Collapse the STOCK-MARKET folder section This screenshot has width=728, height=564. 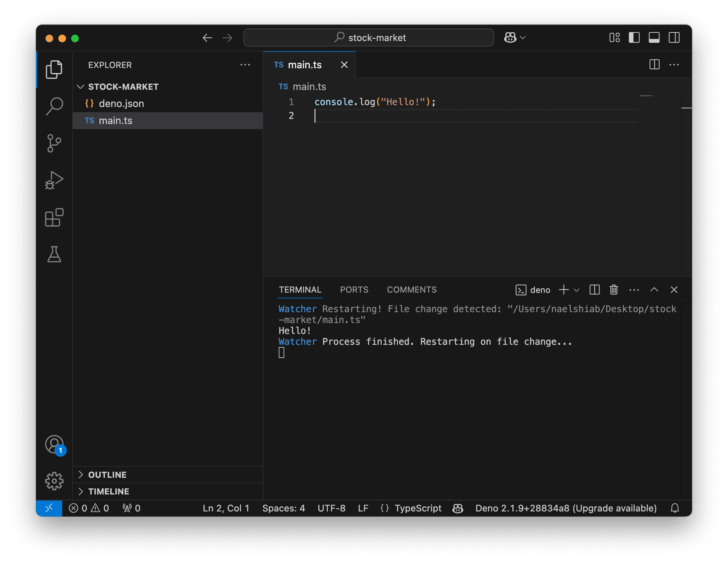(x=168, y=87)
